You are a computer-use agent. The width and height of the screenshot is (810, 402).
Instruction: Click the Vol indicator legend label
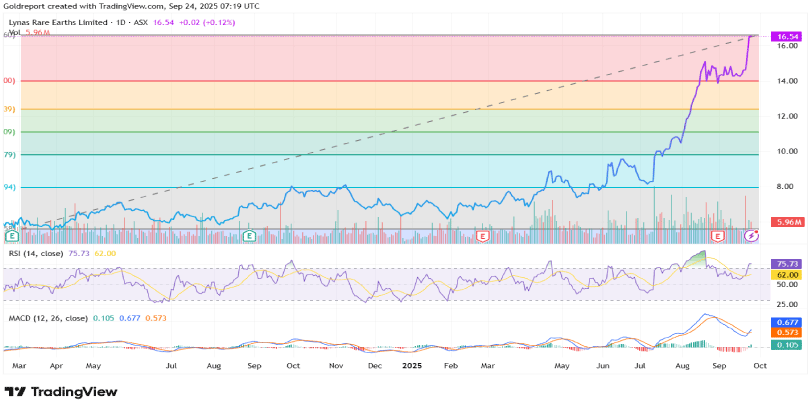[14, 33]
